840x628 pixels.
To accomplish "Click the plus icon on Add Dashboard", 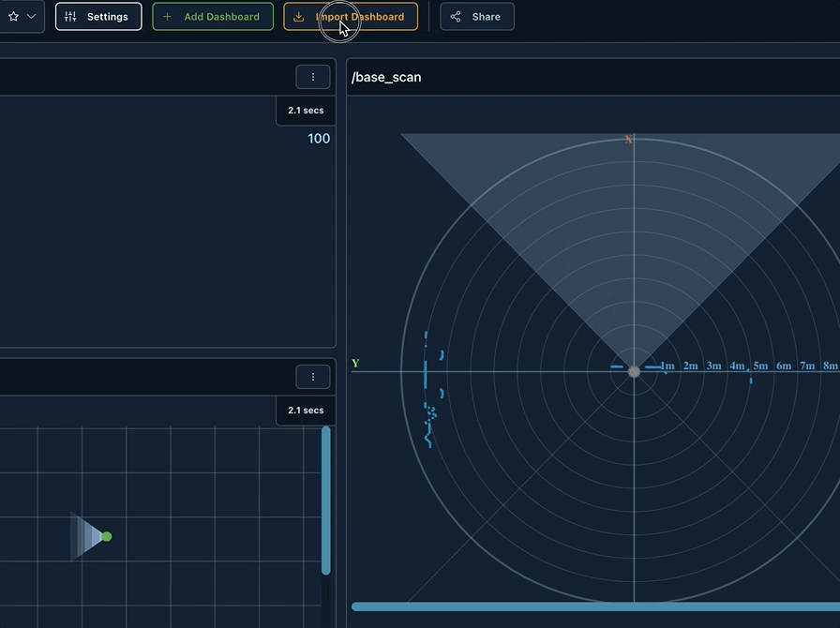I will [x=167, y=17].
